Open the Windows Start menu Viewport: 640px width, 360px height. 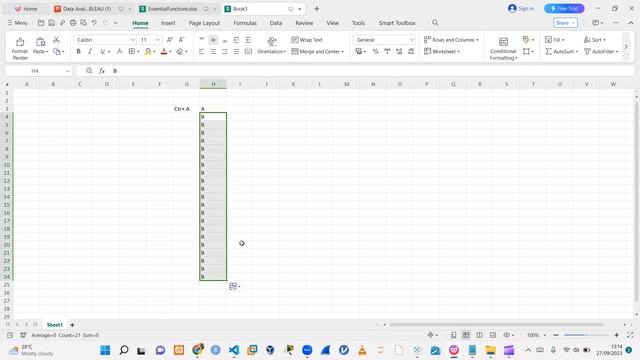tap(105, 350)
